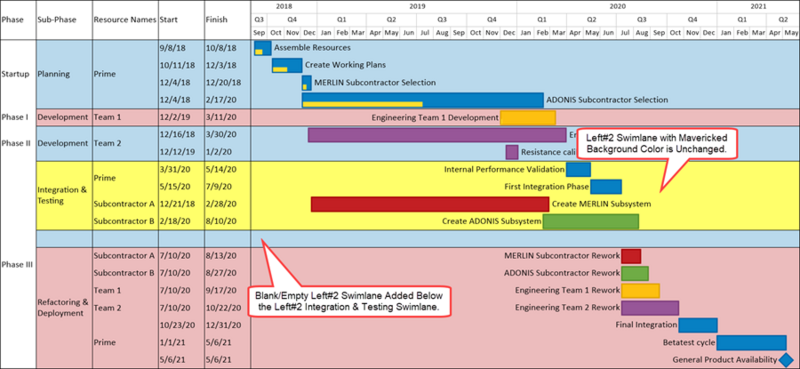Select the Subcontractor A cell in Integration & Testing
Image resolution: width=800 pixels, height=369 pixels.
click(124, 204)
